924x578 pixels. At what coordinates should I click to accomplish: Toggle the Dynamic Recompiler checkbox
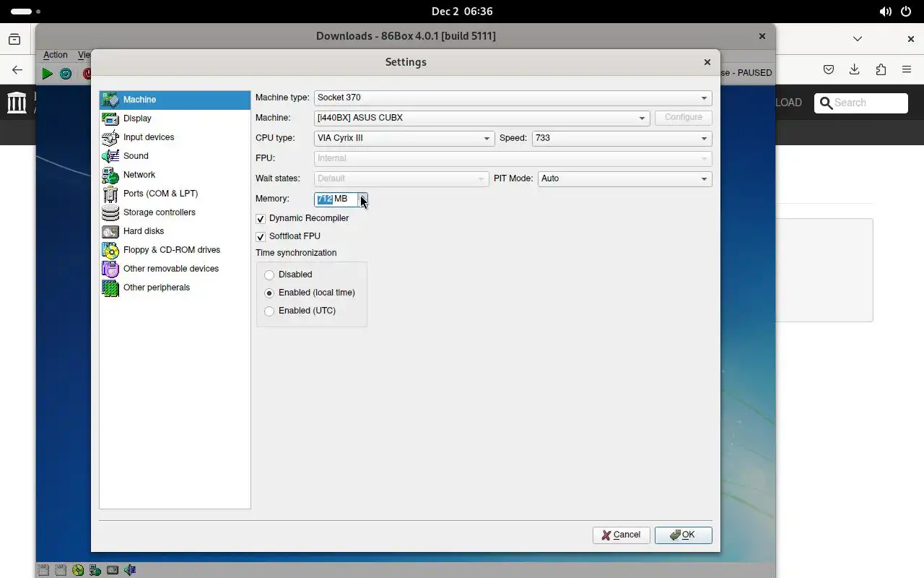[261, 218]
